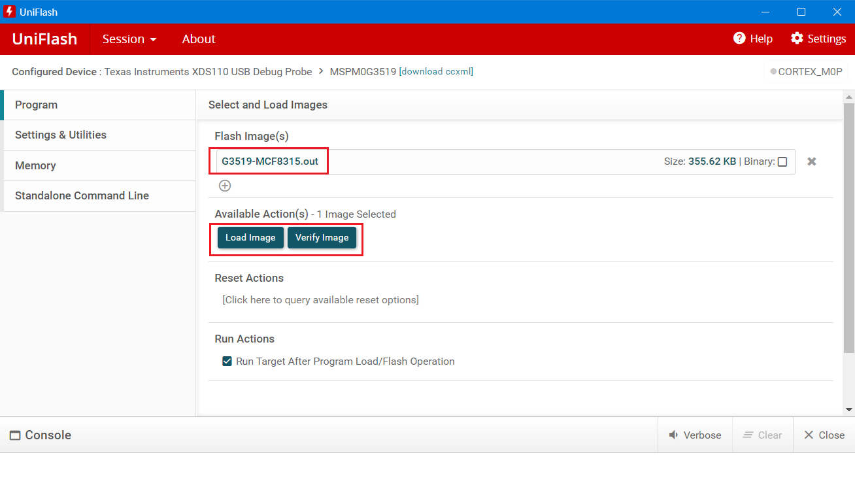Enable the Binary checkbox for flash image
855x504 pixels.
pos(782,161)
